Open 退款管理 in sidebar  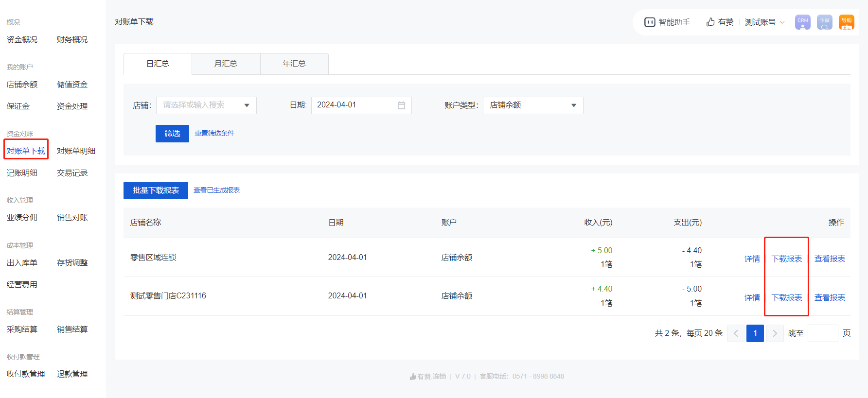coord(72,374)
